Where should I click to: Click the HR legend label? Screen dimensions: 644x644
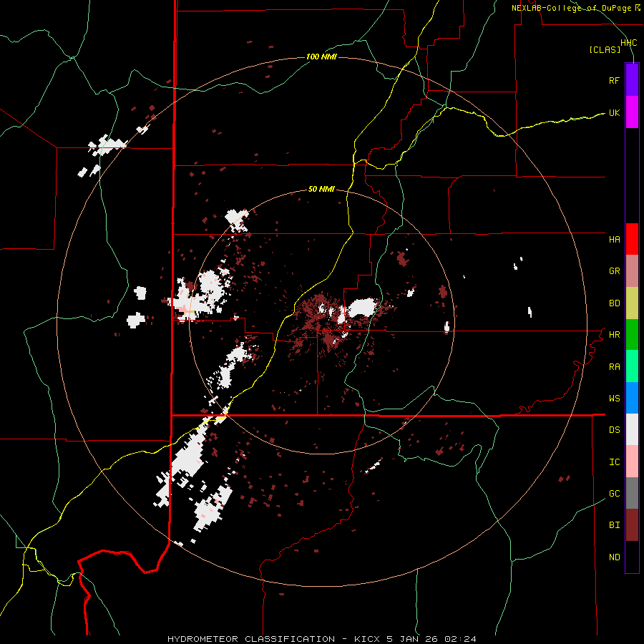tap(614, 335)
